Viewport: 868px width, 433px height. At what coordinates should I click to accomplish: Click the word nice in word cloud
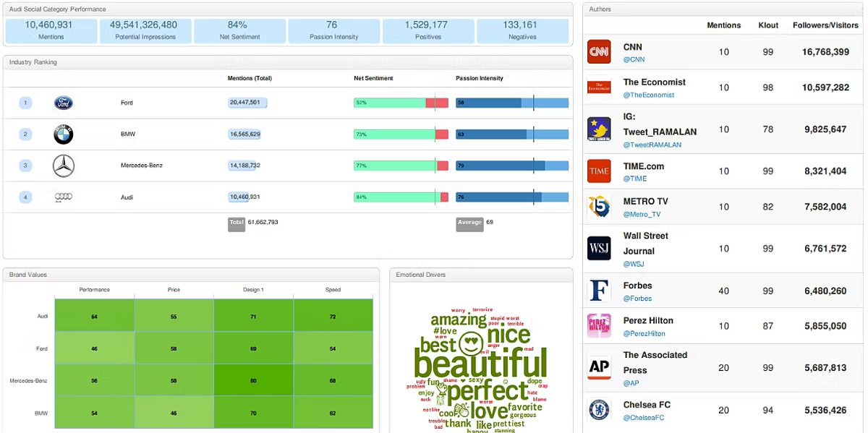(x=509, y=336)
